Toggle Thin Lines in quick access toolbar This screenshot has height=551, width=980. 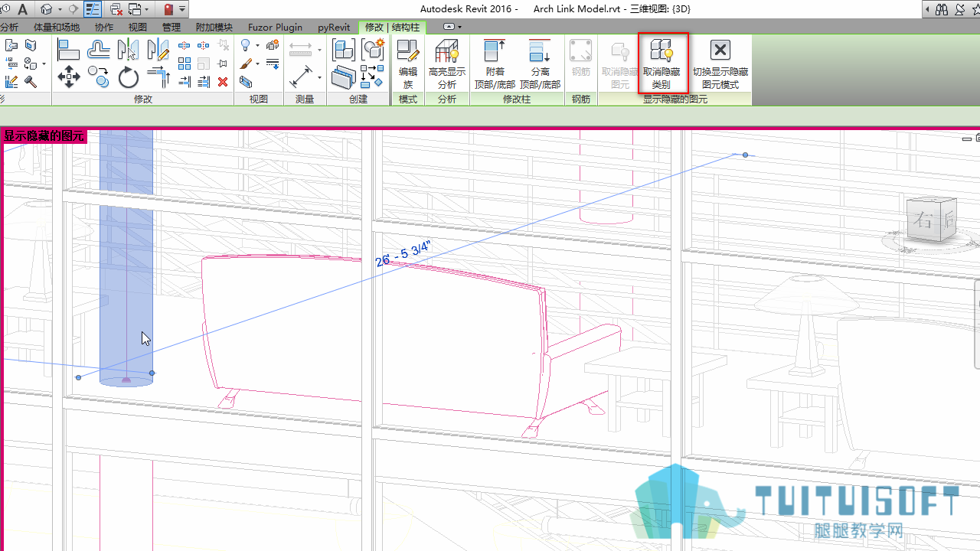[x=93, y=9]
